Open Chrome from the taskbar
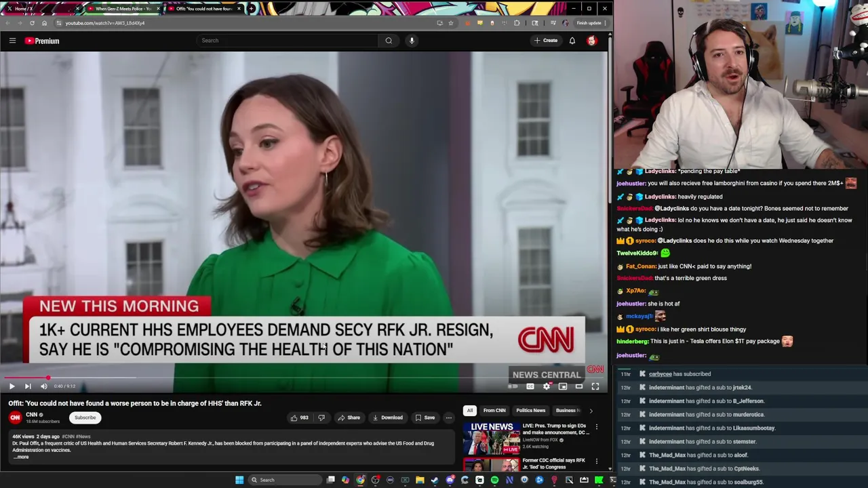Viewport: 868px width, 488px height. tap(360, 480)
